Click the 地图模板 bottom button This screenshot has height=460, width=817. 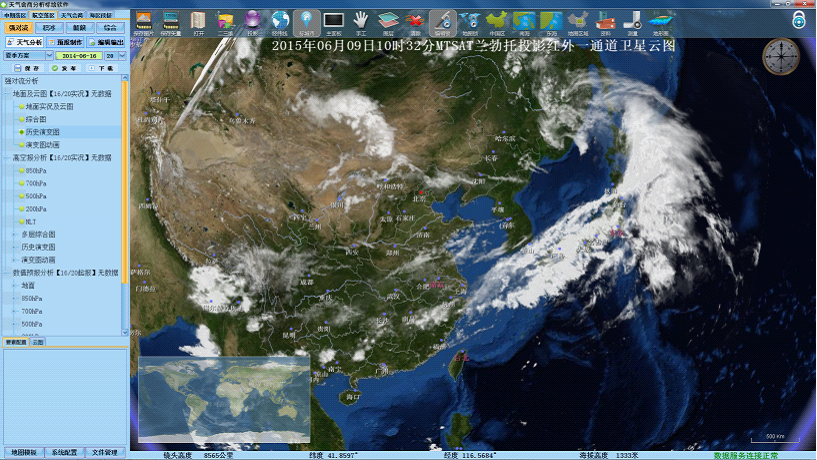pos(24,452)
